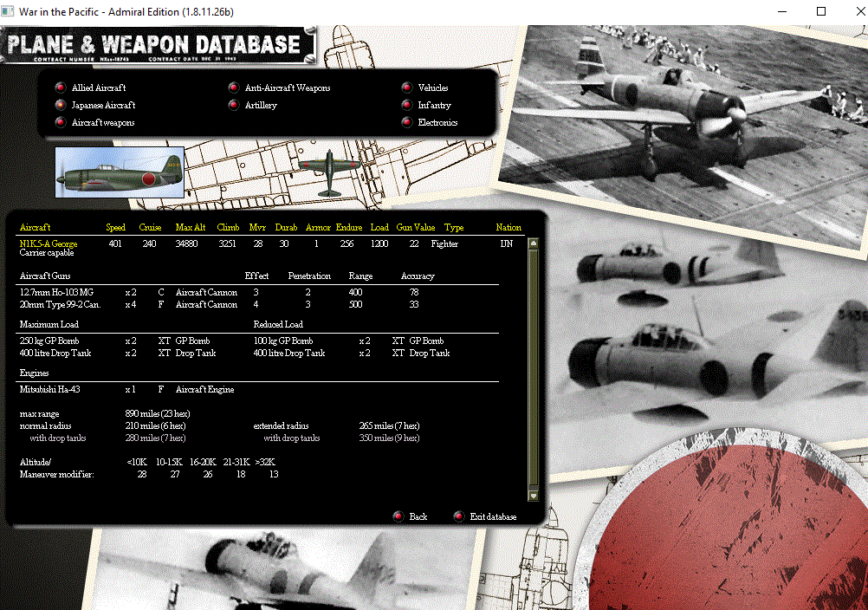The image size is (868, 610).
Task: Click the Aircraft Guns section heading
Action: click(x=45, y=276)
